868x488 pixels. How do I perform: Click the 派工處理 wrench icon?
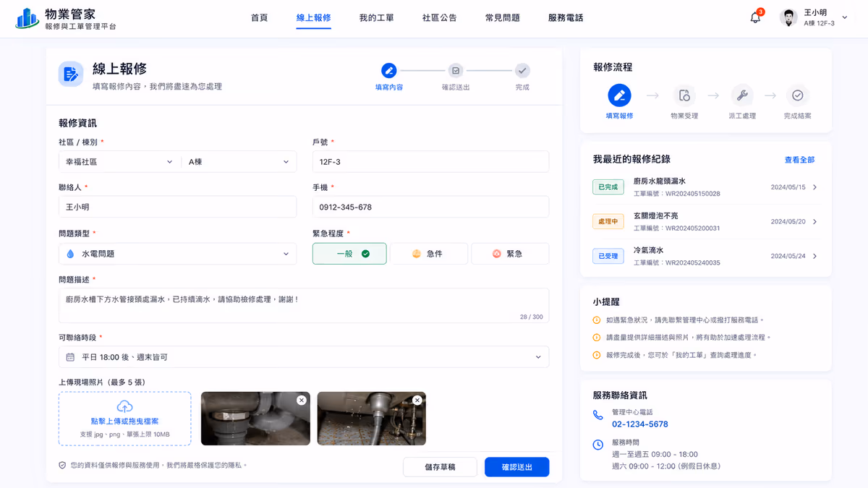click(x=741, y=95)
